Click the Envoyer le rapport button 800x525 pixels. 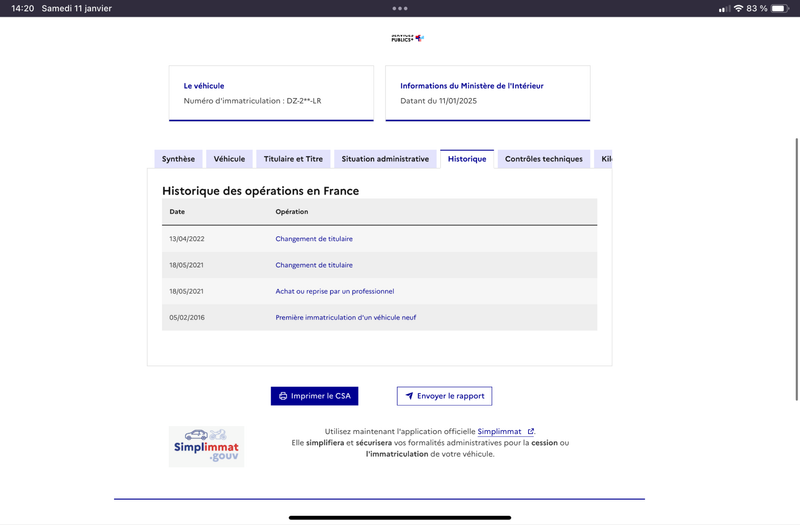click(x=444, y=396)
